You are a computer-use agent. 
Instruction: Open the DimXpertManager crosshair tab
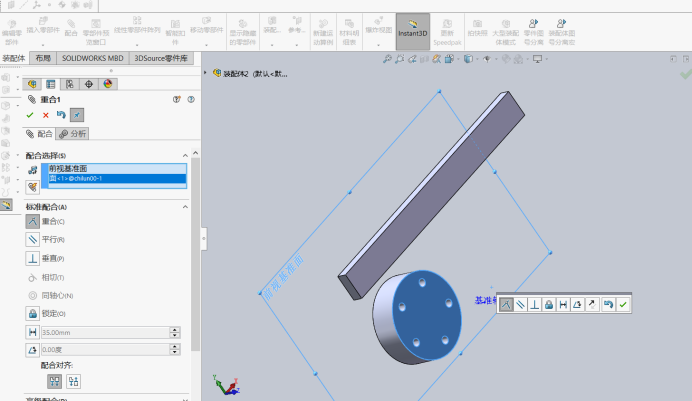pos(89,84)
